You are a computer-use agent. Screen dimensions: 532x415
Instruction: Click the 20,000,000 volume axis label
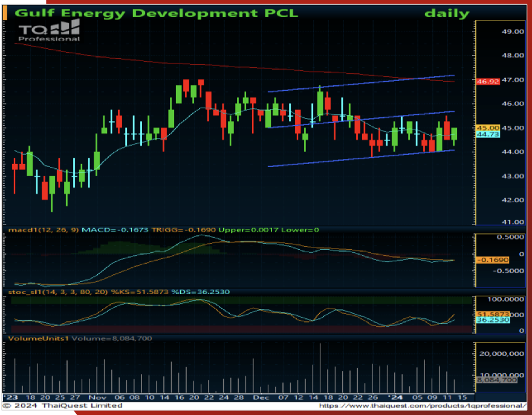click(x=502, y=354)
